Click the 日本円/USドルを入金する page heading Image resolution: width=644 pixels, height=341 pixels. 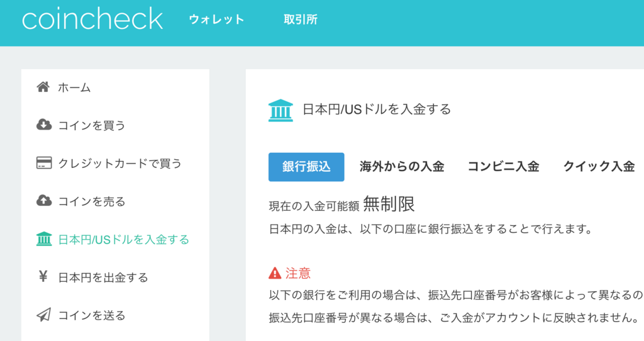point(377,109)
